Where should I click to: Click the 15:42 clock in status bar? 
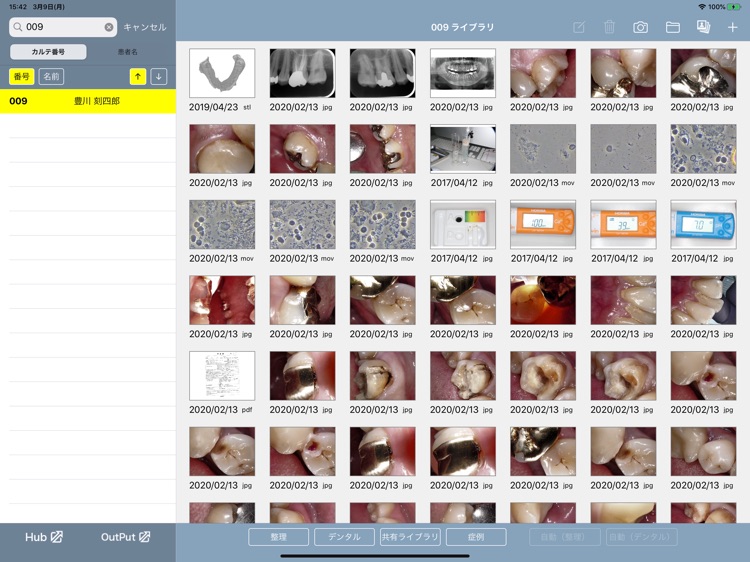tap(17, 7)
